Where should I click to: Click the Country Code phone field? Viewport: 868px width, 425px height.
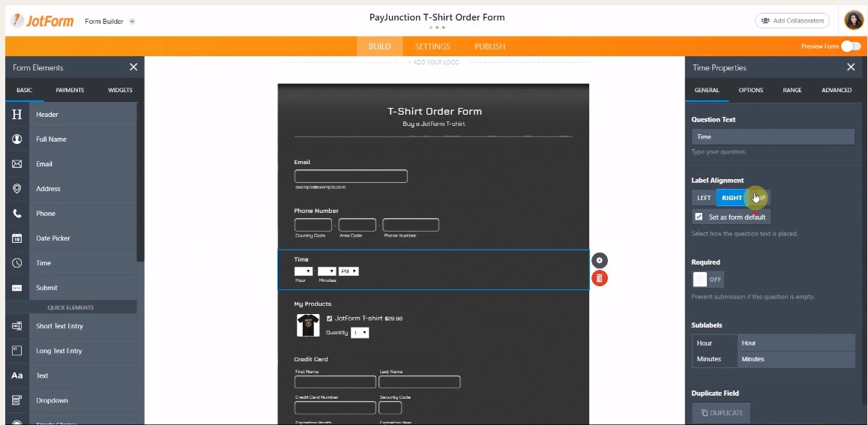(313, 225)
